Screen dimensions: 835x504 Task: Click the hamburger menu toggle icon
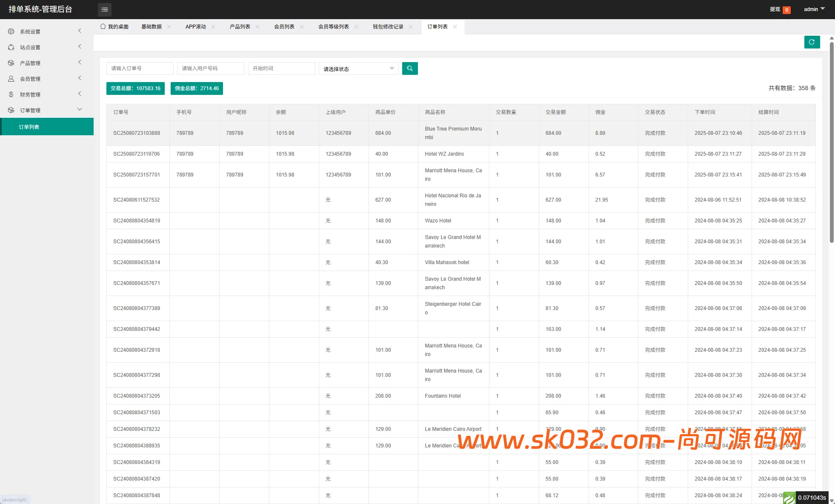click(x=104, y=9)
